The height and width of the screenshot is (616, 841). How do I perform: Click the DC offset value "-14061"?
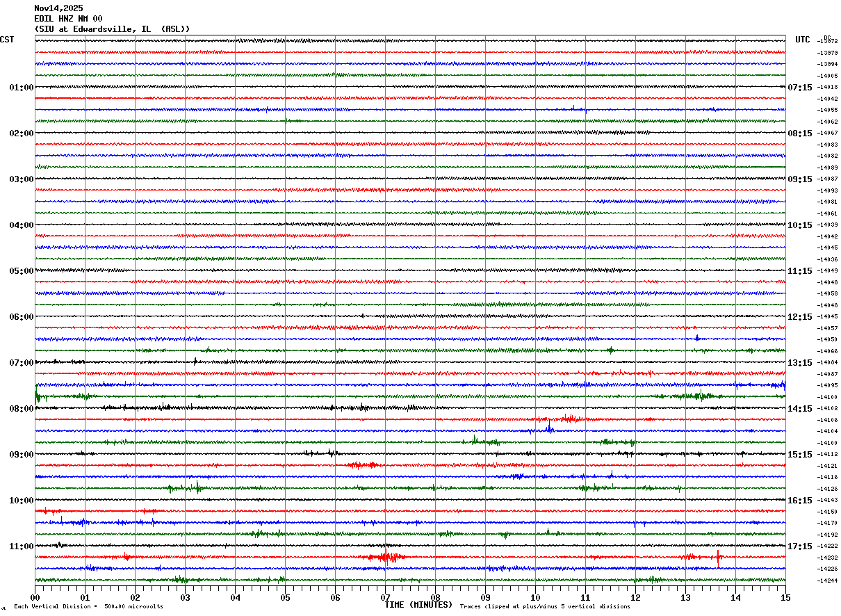pos(827,213)
